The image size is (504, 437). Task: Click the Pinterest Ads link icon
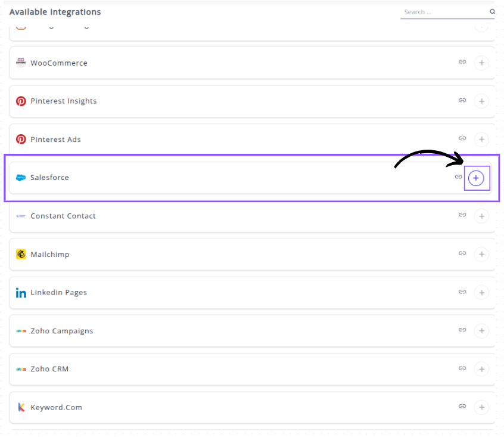(462, 138)
